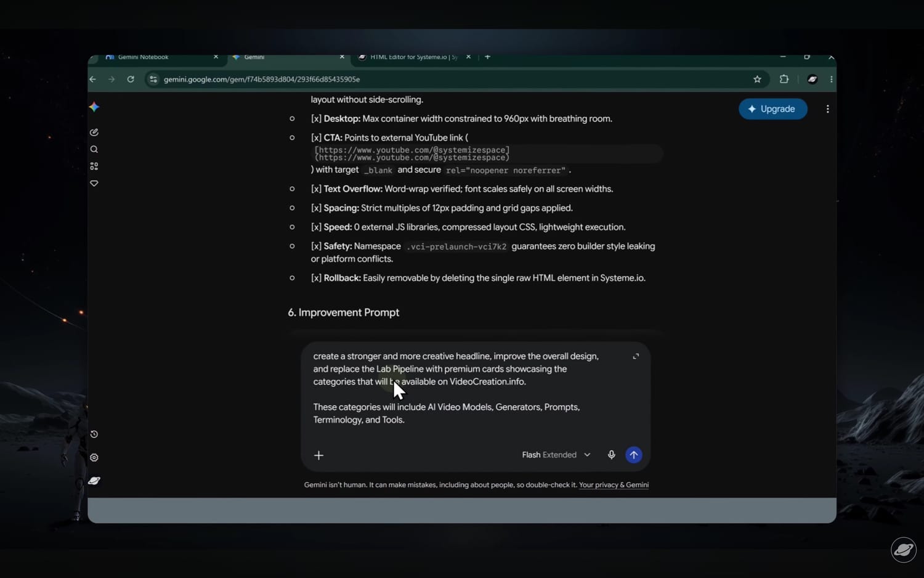Open the sidebar search icon

point(94,149)
